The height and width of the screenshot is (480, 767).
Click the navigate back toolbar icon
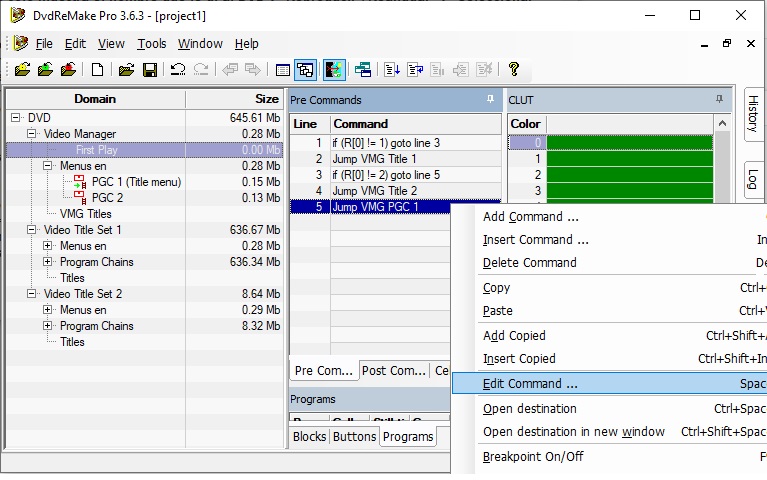[229, 69]
